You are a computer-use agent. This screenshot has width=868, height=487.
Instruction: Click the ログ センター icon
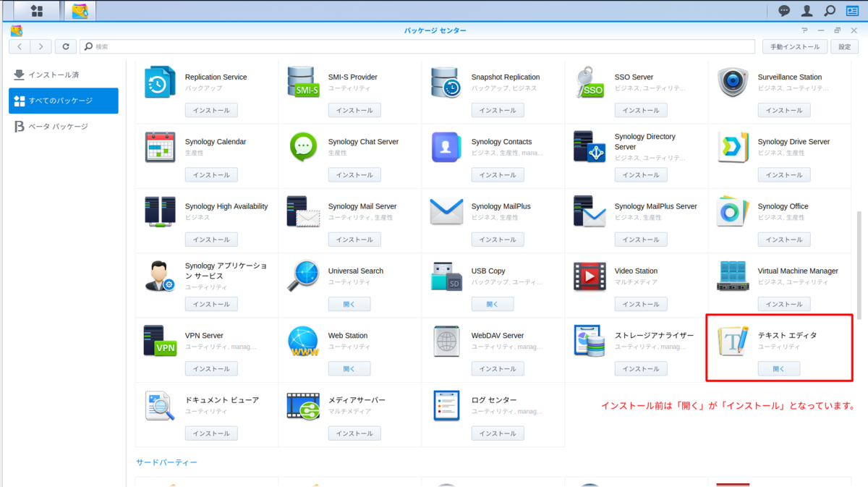coord(446,406)
